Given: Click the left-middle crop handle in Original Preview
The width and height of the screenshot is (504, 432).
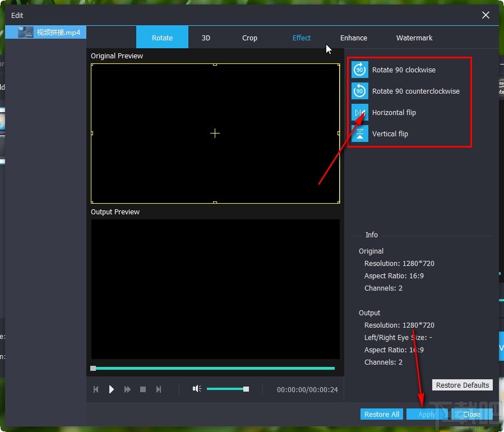Looking at the screenshot, I should (92, 133).
